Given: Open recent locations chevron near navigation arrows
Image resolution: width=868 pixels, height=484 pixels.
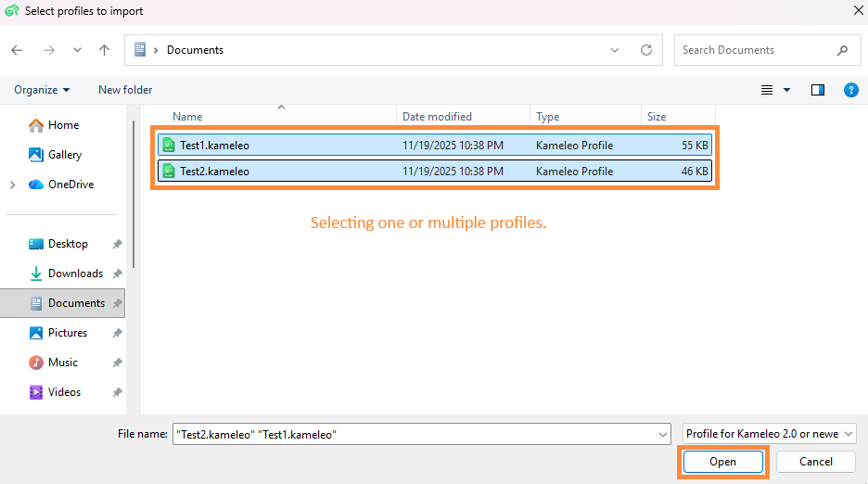Looking at the screenshot, I should point(77,50).
